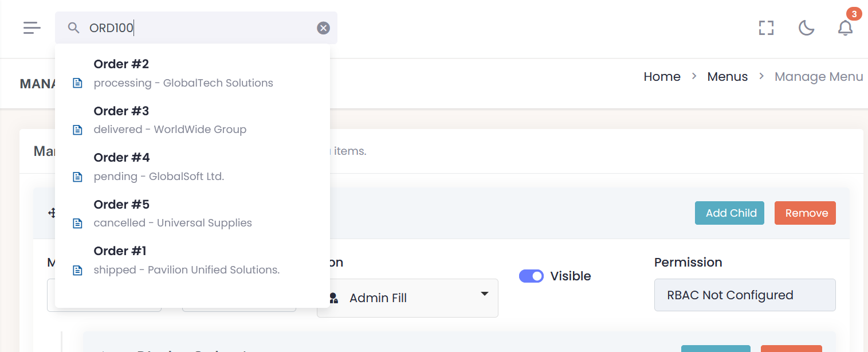Select Order #4 pending search result
868x352 pixels.
pyautogui.click(x=159, y=166)
